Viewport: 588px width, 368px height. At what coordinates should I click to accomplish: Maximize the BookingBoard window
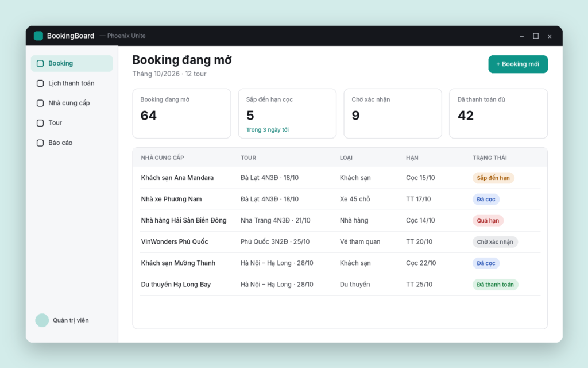pos(536,36)
